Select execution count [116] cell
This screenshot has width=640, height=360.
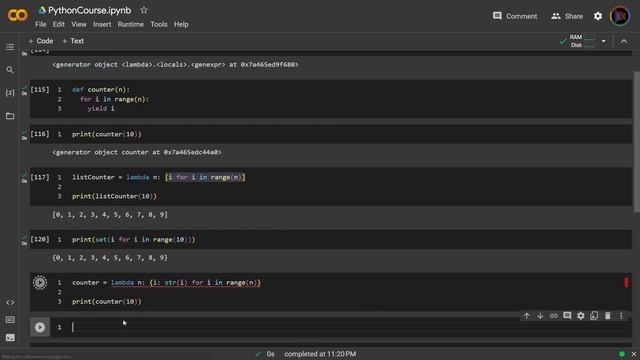click(x=40, y=134)
